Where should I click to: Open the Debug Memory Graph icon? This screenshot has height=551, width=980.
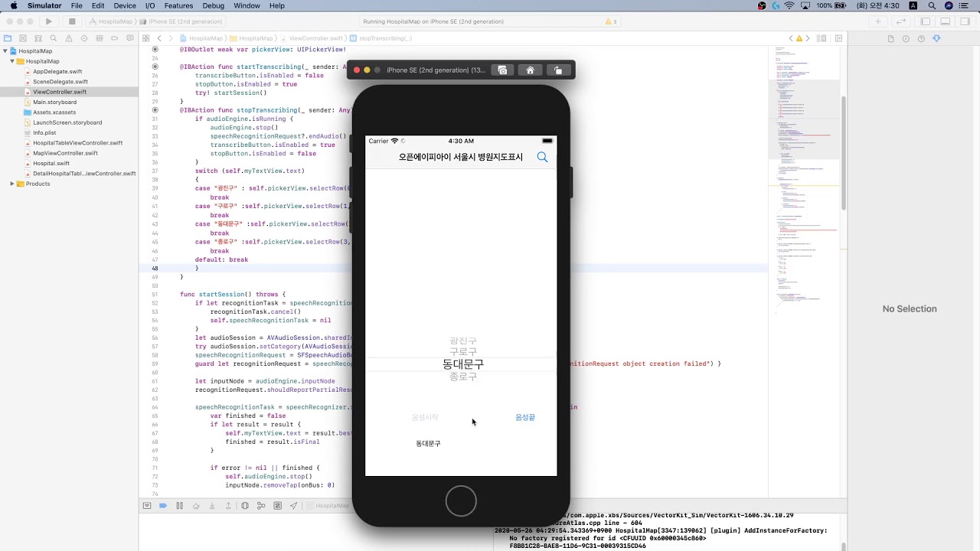[x=261, y=506]
